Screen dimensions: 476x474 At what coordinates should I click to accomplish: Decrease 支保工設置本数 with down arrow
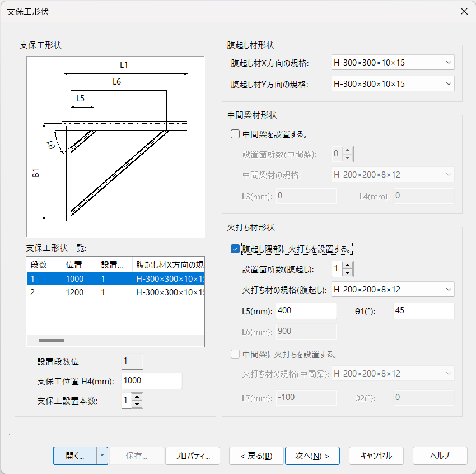click(137, 405)
